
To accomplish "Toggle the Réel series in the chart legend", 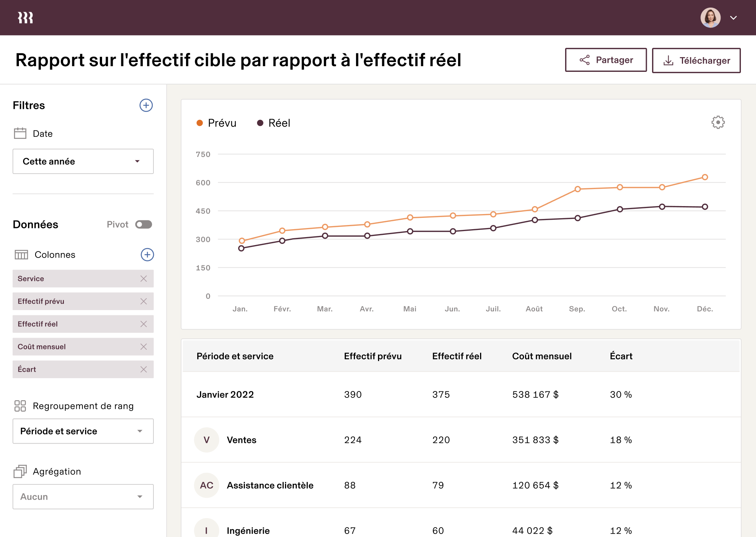I will pyautogui.click(x=274, y=123).
